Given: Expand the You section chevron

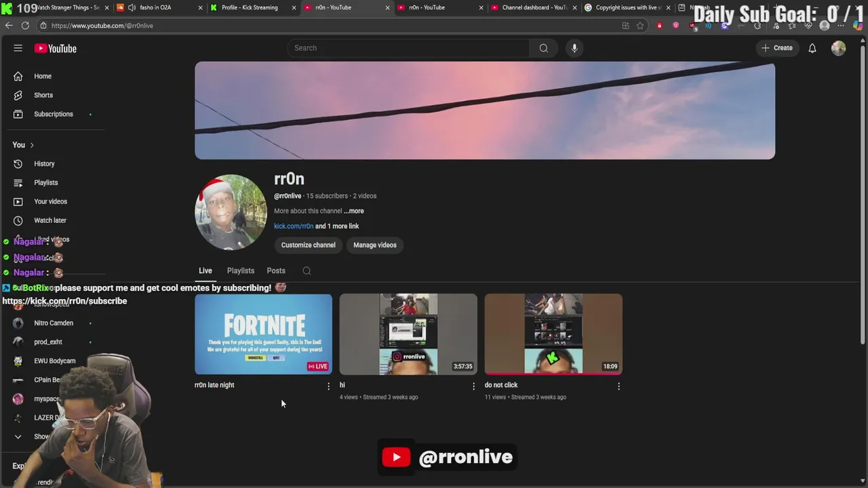Looking at the screenshot, I should pyautogui.click(x=31, y=145).
